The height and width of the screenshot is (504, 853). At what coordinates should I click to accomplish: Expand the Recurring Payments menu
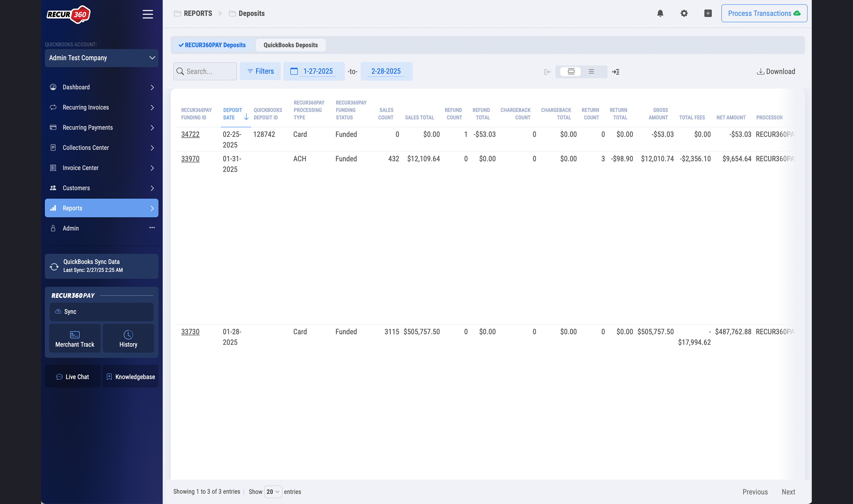tap(152, 128)
